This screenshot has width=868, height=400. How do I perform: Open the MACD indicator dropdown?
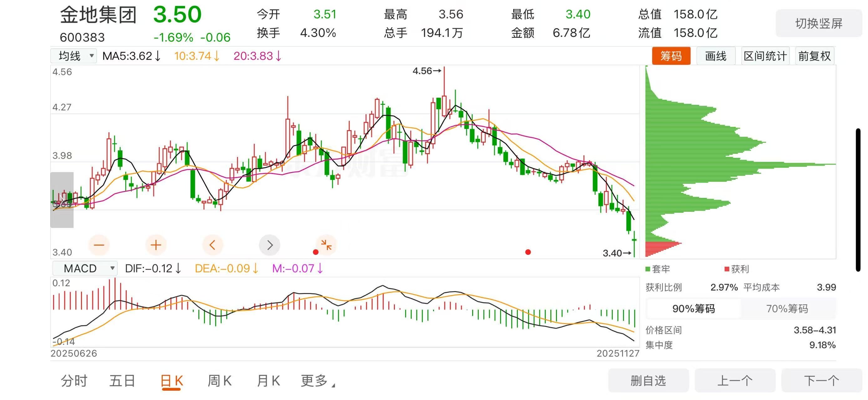pos(85,268)
